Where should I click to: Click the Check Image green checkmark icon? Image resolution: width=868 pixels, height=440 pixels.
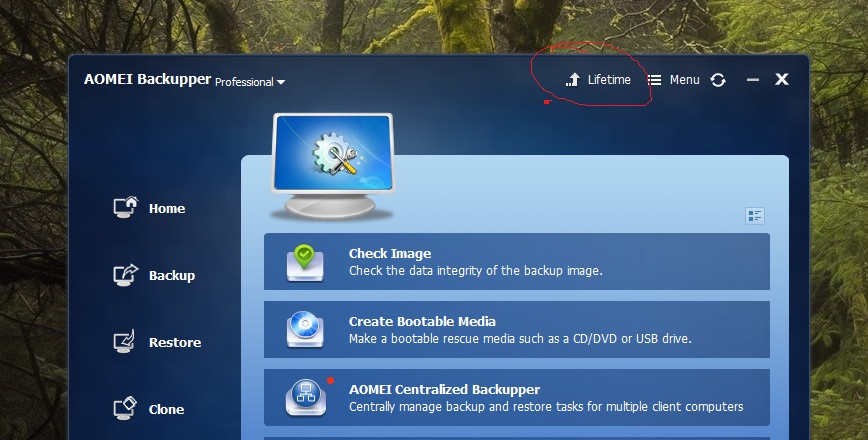pyautogui.click(x=304, y=262)
